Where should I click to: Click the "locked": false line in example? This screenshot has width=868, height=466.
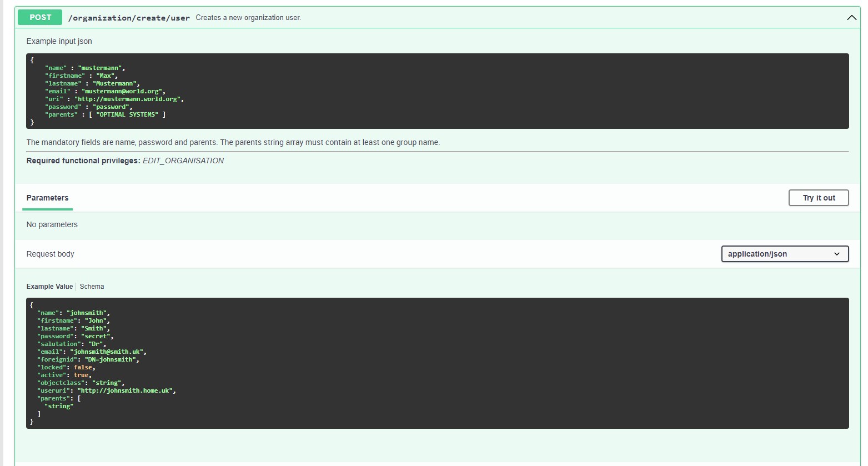pyautogui.click(x=66, y=367)
